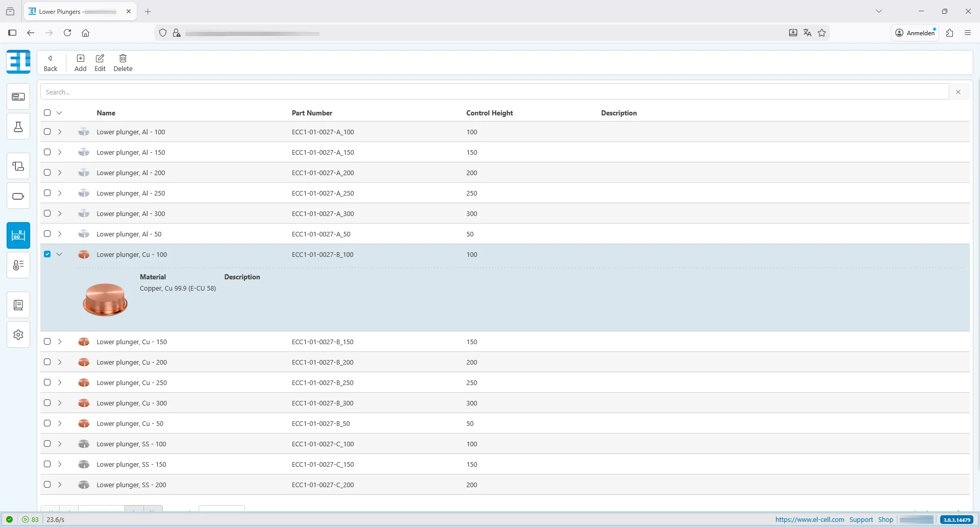Open the settings gear in the sidebar

[18, 334]
